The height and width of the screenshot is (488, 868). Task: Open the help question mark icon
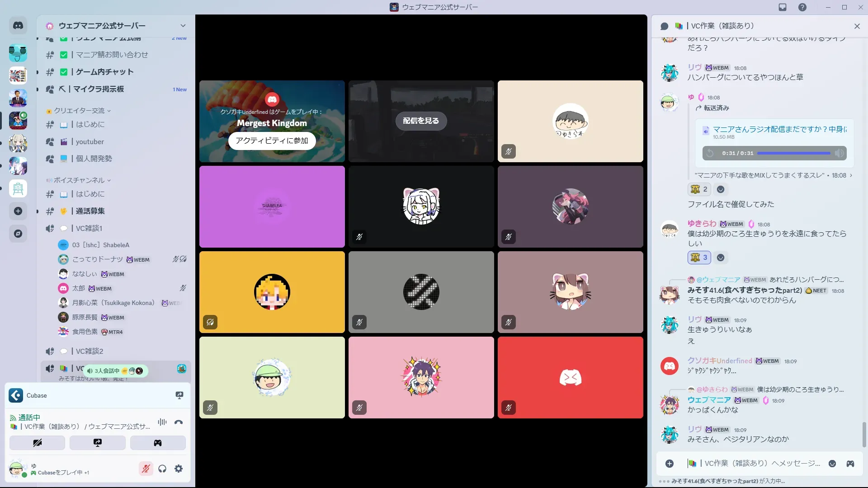coord(802,7)
